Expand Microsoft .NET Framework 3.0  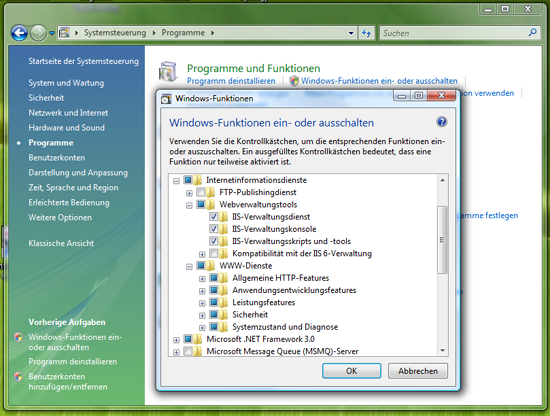click(x=176, y=340)
